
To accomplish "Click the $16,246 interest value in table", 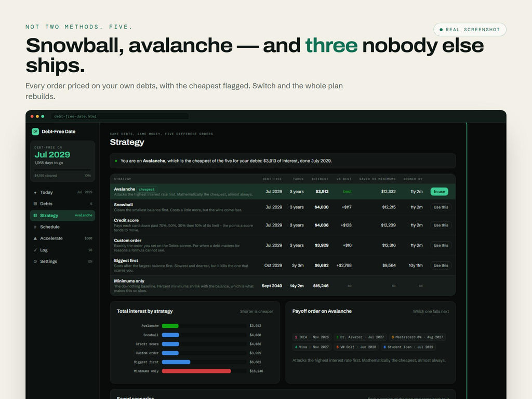I will click(x=321, y=286).
